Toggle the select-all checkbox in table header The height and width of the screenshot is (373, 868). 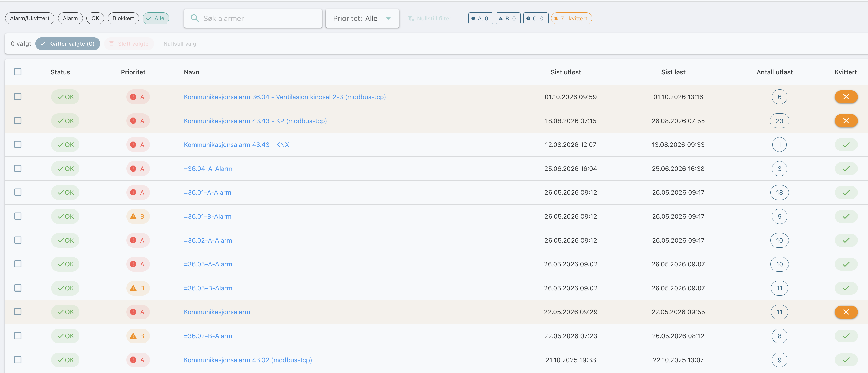[18, 72]
